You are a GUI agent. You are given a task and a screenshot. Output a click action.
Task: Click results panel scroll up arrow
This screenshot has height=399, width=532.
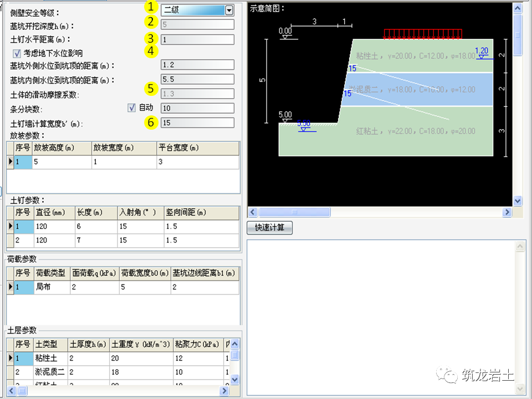point(520,247)
